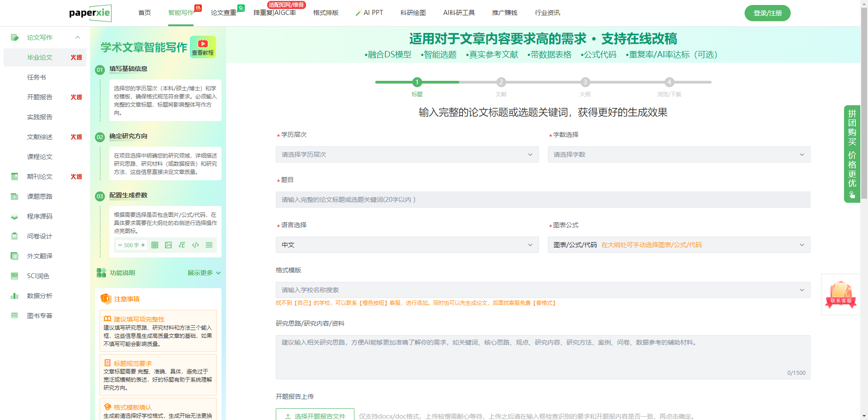The width and height of the screenshot is (868, 420).
Task: Select 开题报告 in the left sidebar
Action: 40,97
